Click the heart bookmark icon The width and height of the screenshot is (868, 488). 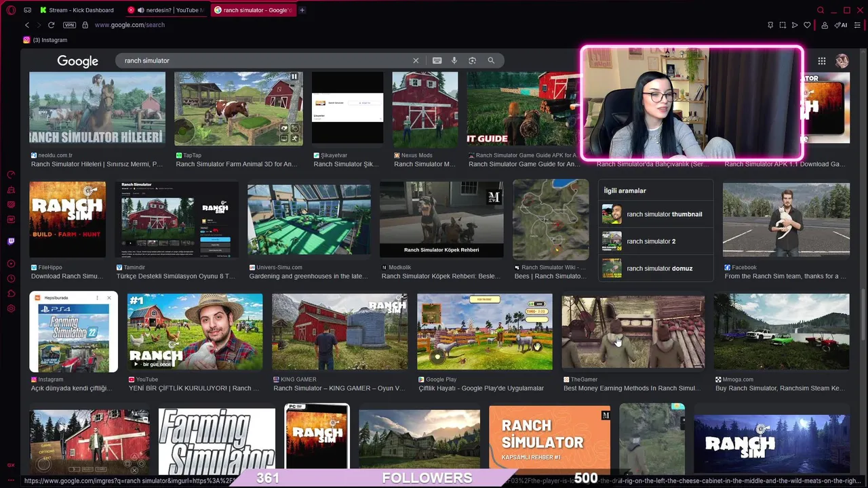[807, 25]
